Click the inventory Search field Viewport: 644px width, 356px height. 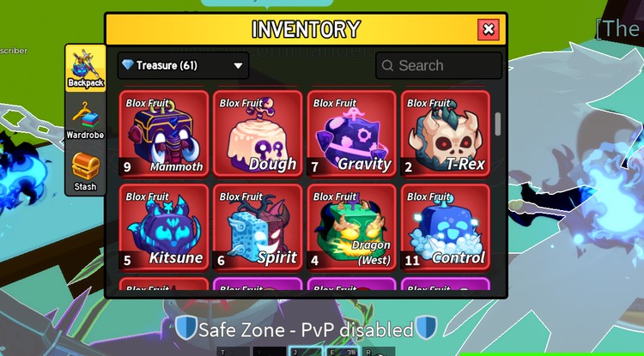pos(439,65)
